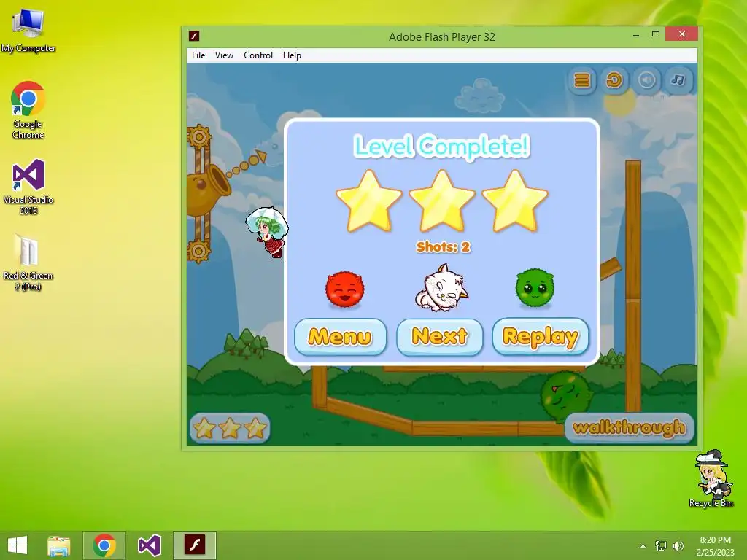
Task: Open the volume tray icon
Action: [678, 545]
